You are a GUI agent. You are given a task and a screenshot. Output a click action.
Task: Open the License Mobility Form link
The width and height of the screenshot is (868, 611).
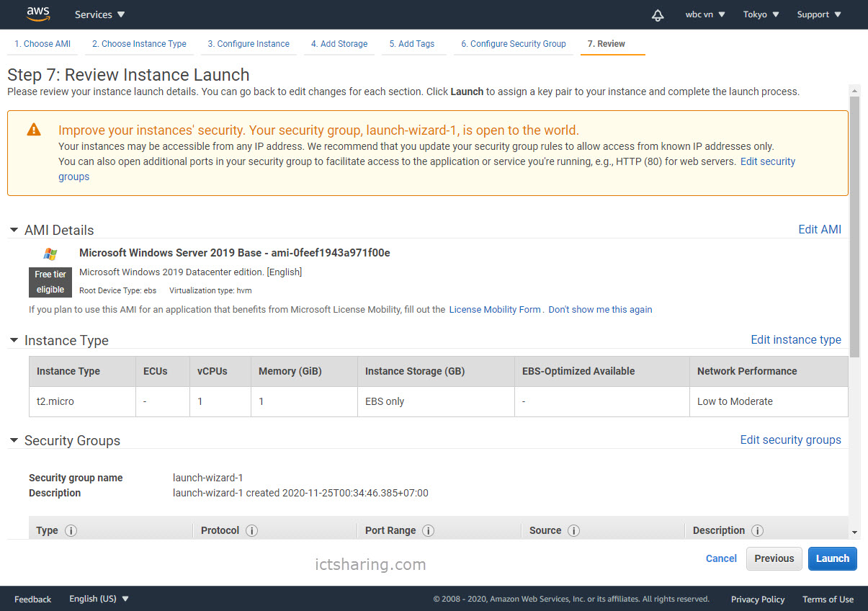tap(495, 309)
